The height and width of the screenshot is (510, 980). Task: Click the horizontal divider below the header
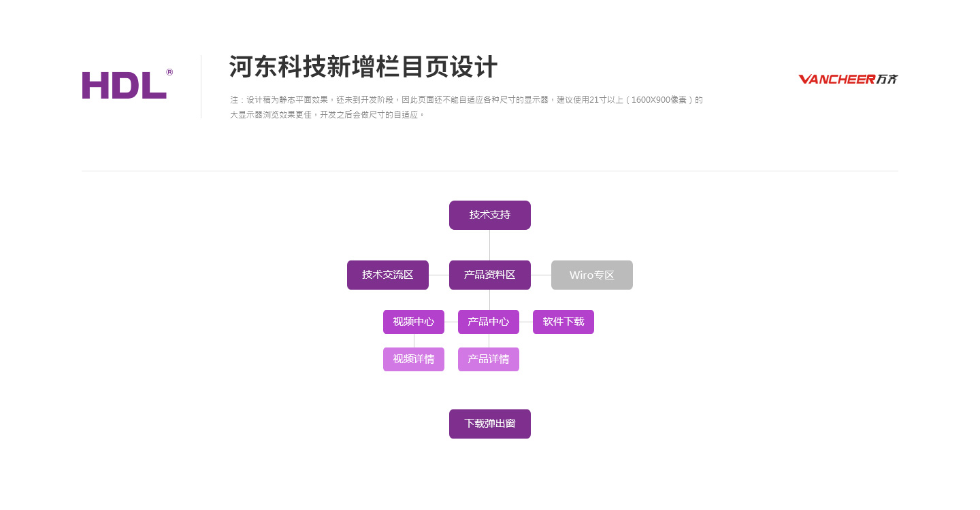pos(490,171)
